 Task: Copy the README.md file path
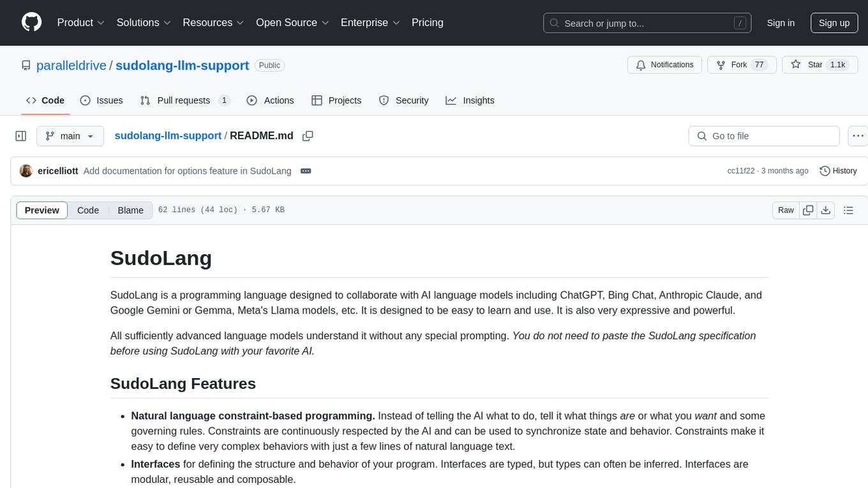coord(308,136)
